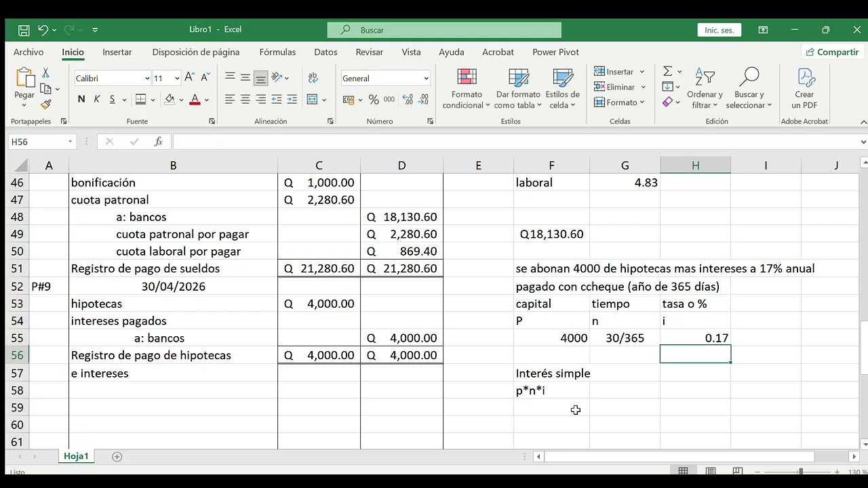868x488 pixels.
Task: Select the Format Painter brush
Action: 45,104
